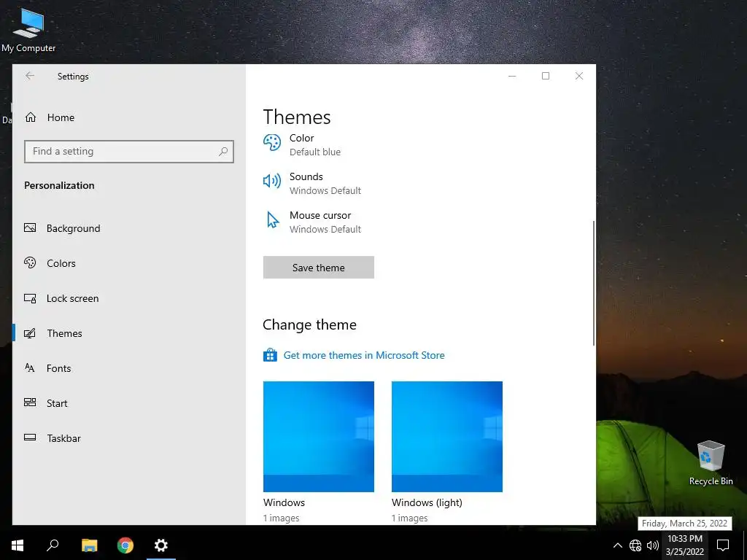Click Settings gear on taskbar
Image resolution: width=747 pixels, height=560 pixels.
tap(161, 545)
